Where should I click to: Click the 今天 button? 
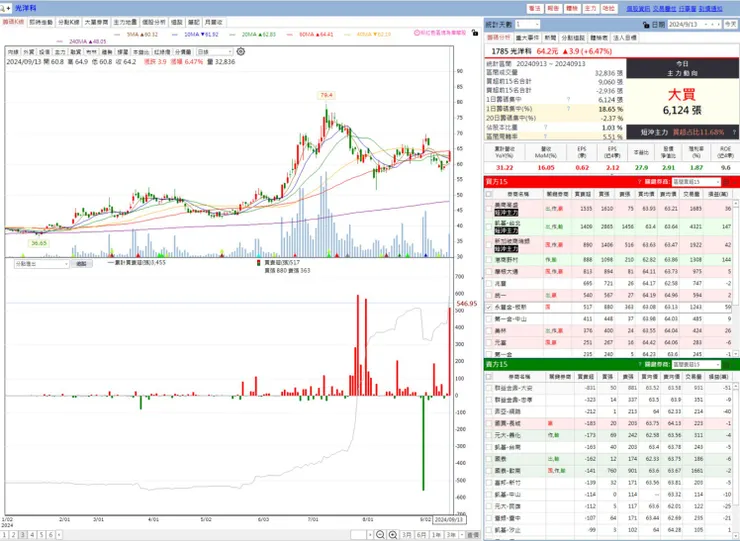click(731, 25)
